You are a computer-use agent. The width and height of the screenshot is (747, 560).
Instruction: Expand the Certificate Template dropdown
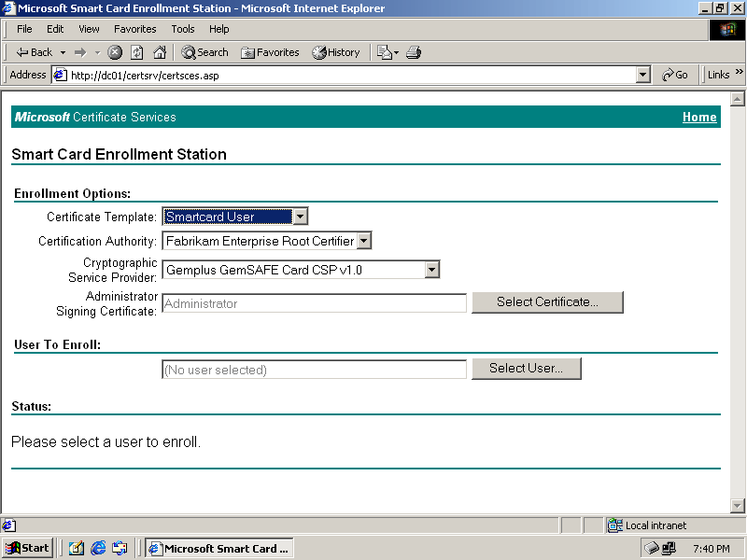(x=300, y=217)
